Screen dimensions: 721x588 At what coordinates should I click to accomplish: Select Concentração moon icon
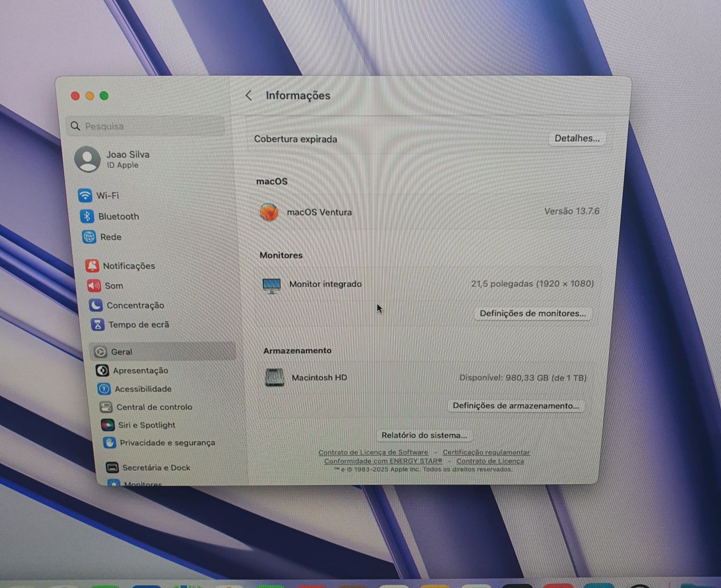pyautogui.click(x=96, y=305)
